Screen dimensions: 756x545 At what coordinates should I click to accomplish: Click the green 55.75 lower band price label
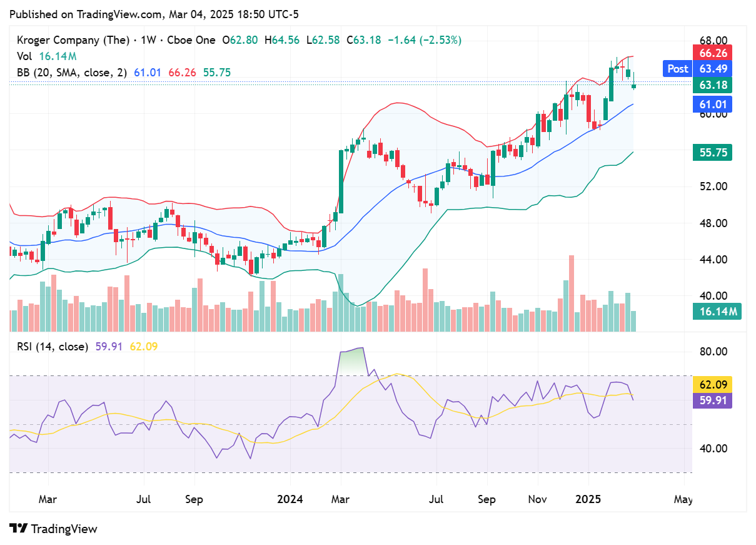tap(712, 152)
